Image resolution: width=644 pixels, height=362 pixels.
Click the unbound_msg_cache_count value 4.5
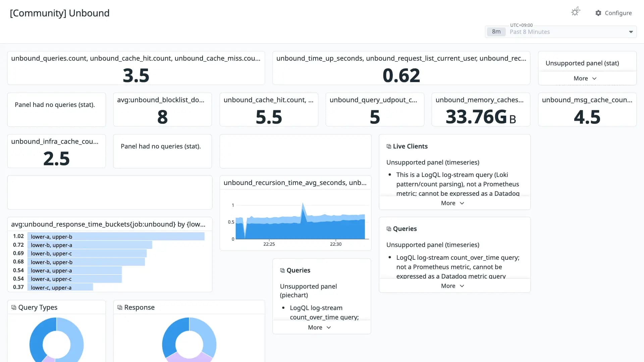click(x=587, y=117)
